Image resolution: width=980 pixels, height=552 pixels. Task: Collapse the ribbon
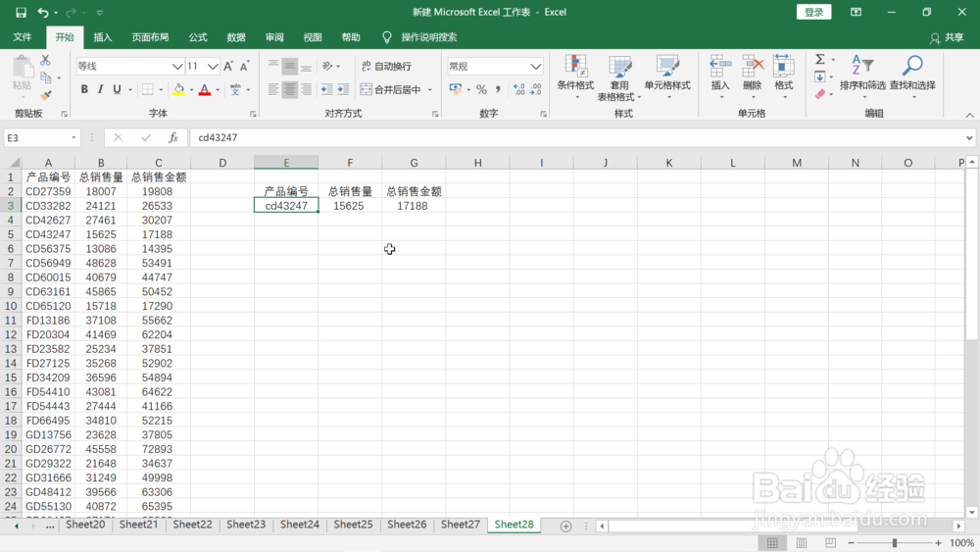(969, 115)
